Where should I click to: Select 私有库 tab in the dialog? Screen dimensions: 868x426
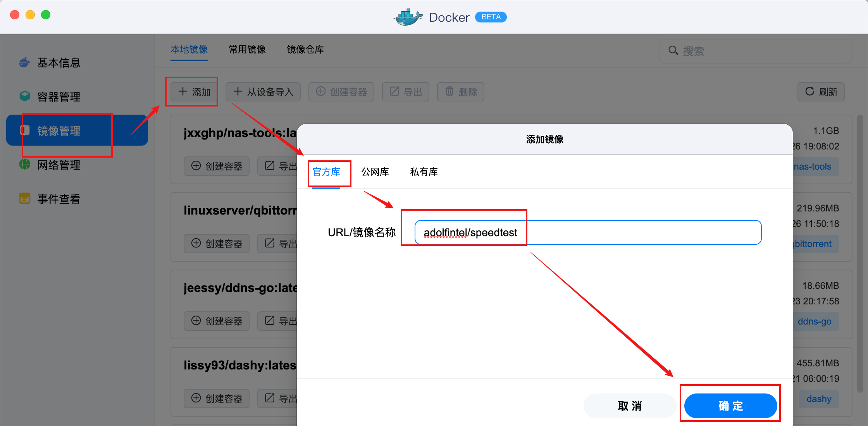(424, 172)
